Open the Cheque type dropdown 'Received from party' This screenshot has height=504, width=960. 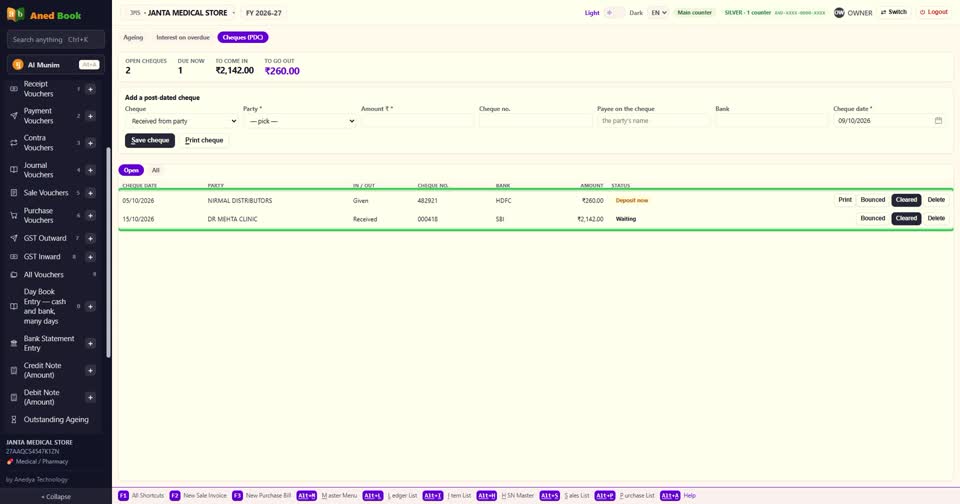point(182,121)
